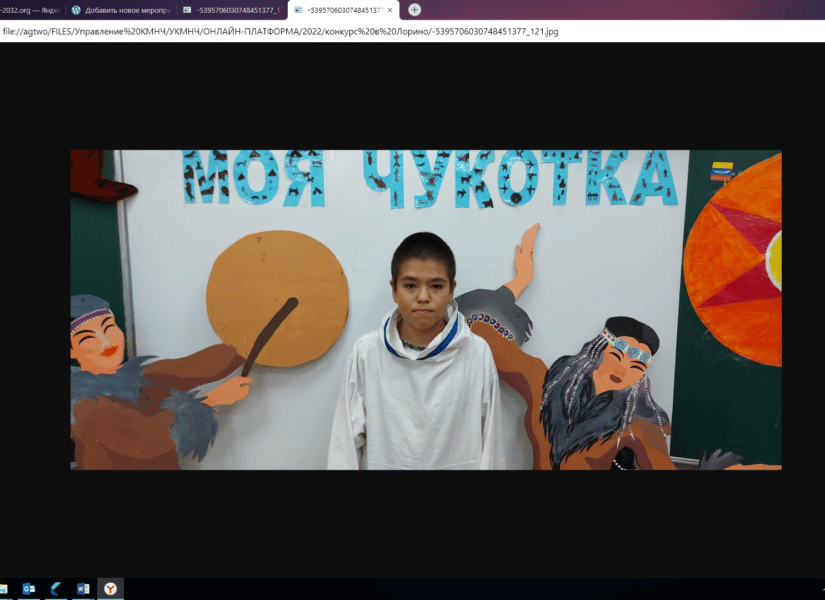Open File Explorer from the taskbar
The height and width of the screenshot is (600, 825).
coord(4,589)
